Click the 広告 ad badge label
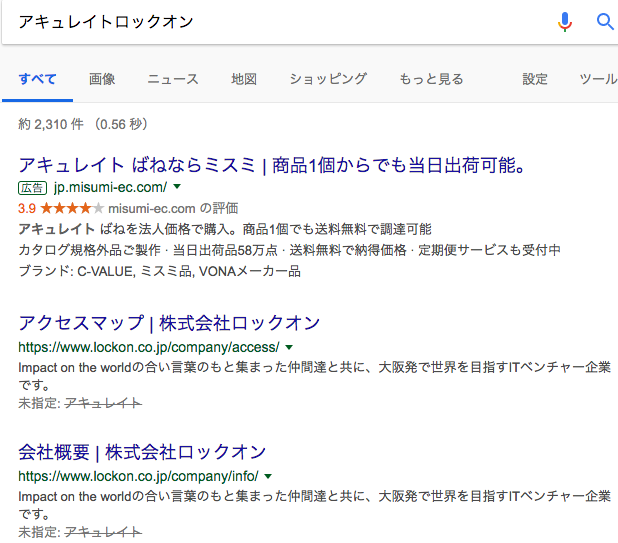 [x=32, y=188]
